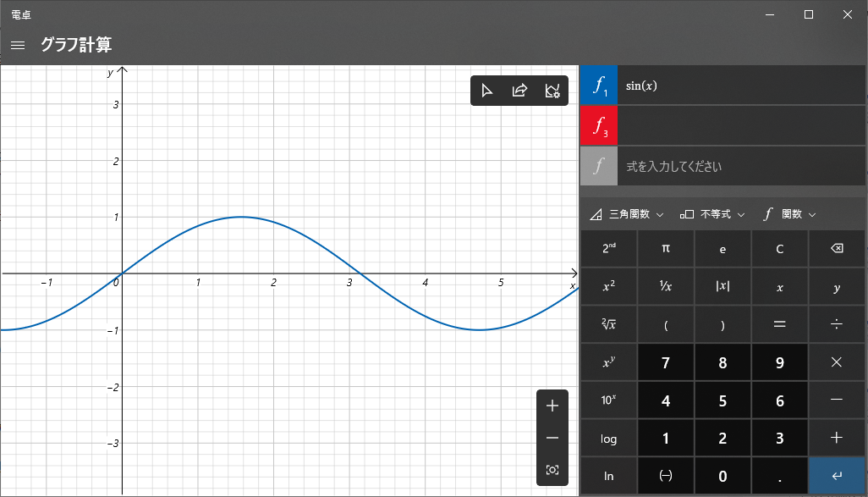Click number 5 key

pos(722,400)
